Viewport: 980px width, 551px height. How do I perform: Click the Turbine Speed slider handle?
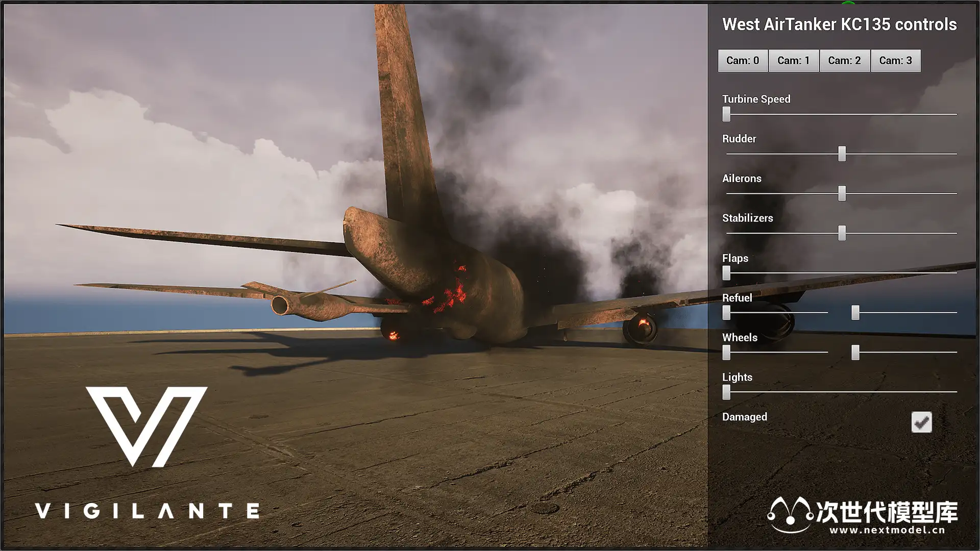pyautogui.click(x=726, y=114)
